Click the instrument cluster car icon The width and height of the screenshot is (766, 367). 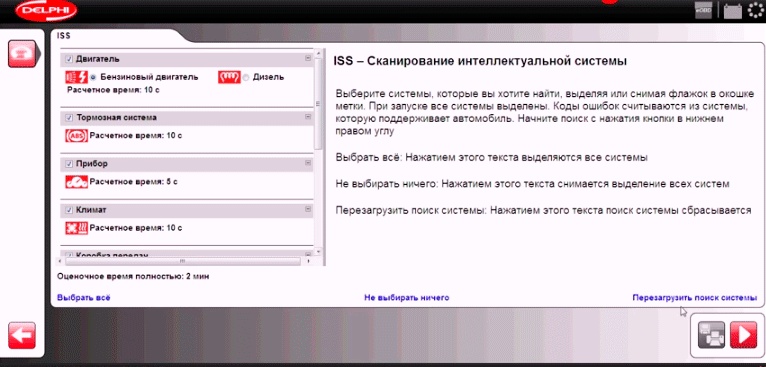point(76,182)
